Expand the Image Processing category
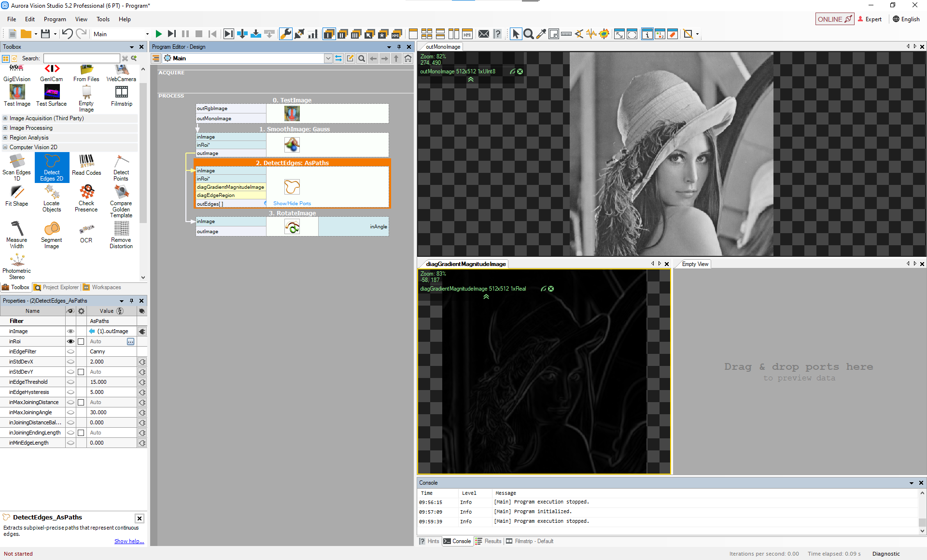 (5, 128)
